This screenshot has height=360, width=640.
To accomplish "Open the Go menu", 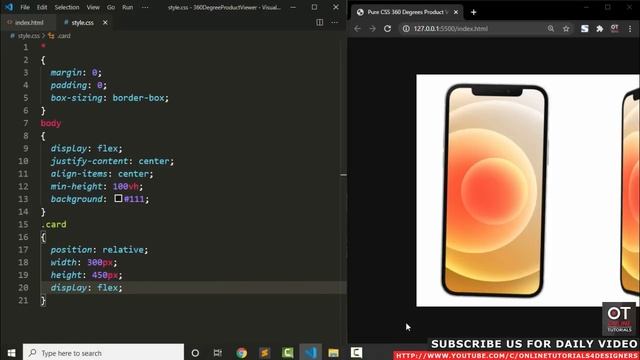I will click(x=111, y=7).
